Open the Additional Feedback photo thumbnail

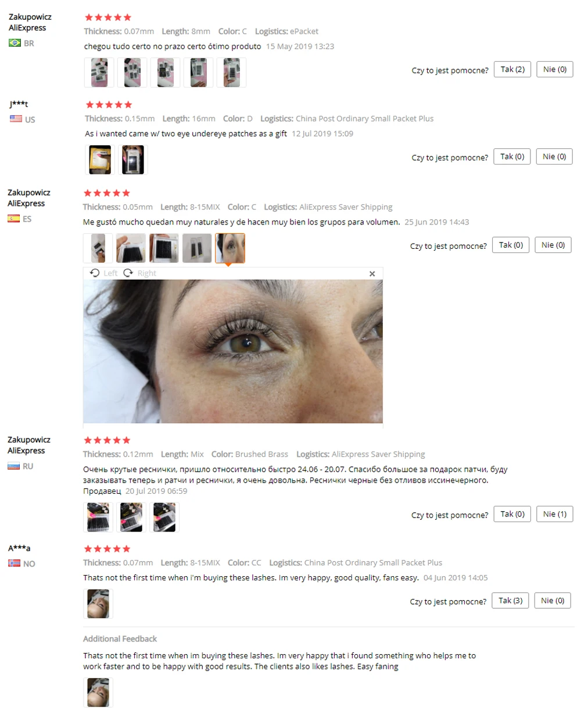coord(98,693)
